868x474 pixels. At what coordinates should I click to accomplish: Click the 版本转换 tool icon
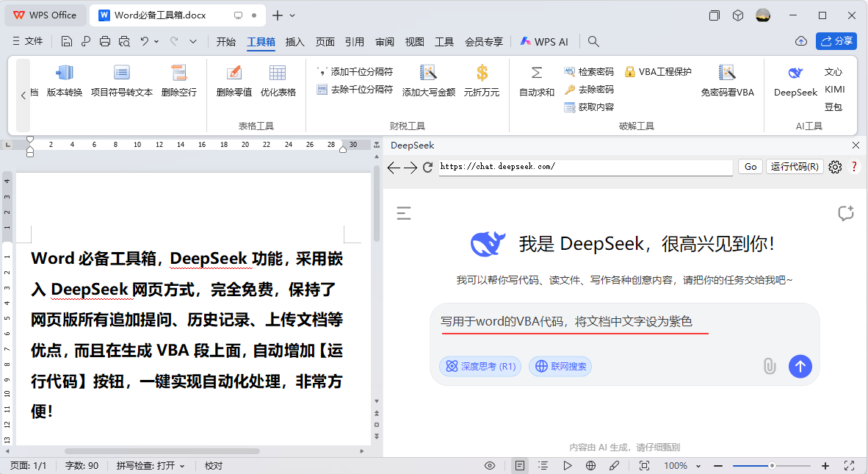tap(65, 73)
